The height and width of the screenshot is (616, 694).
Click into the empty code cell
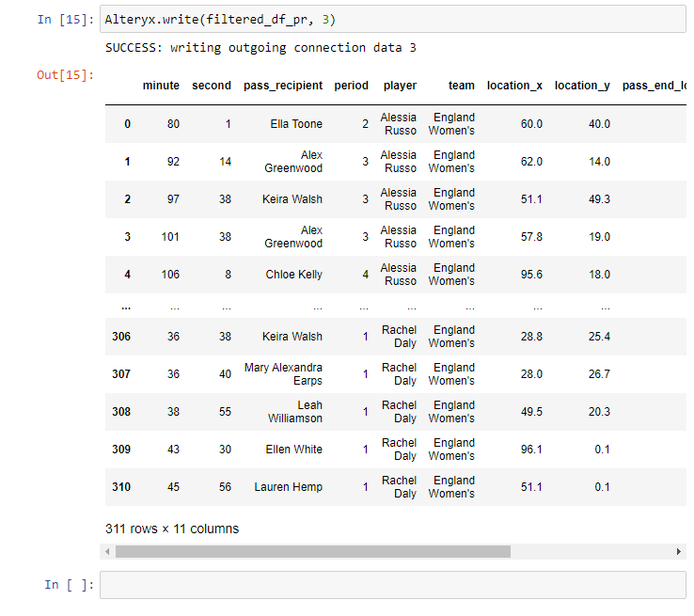pyautogui.click(x=392, y=585)
